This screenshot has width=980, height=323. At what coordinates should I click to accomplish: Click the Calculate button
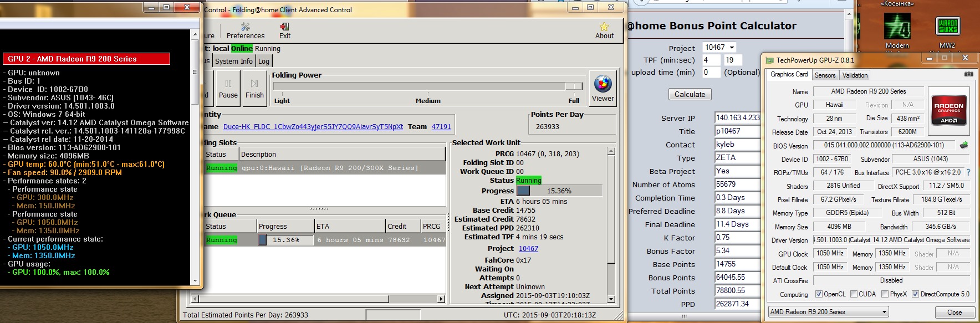[x=690, y=94]
